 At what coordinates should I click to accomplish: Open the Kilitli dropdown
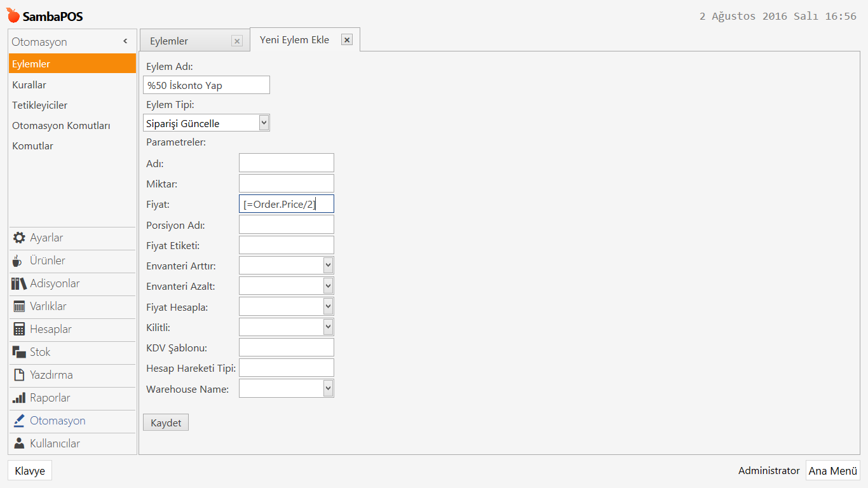328,327
